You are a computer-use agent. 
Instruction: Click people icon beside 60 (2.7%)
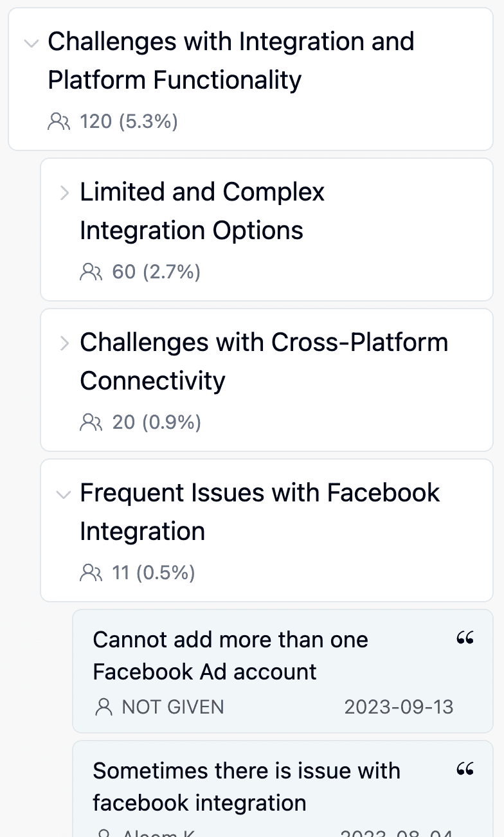(91, 273)
